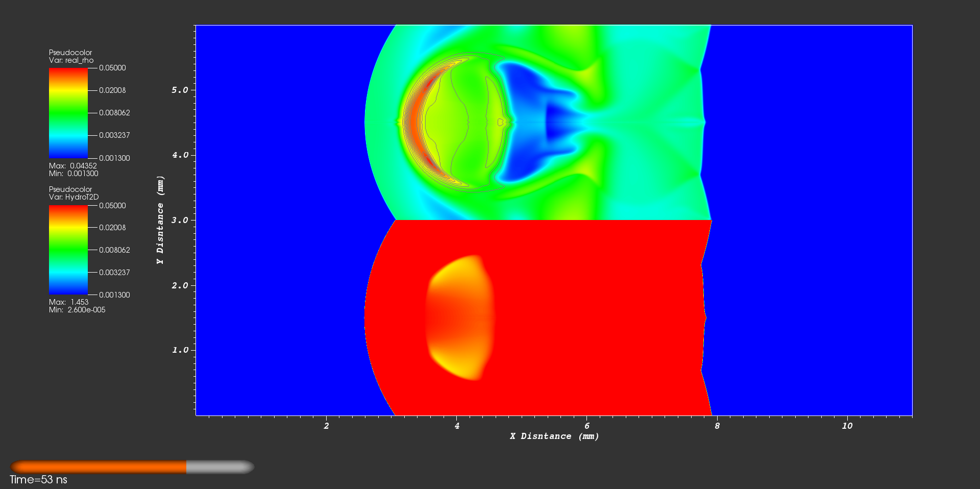The image size is (980, 489).
Task: Click the HydroT2D color legend bar
Action: click(x=68, y=250)
